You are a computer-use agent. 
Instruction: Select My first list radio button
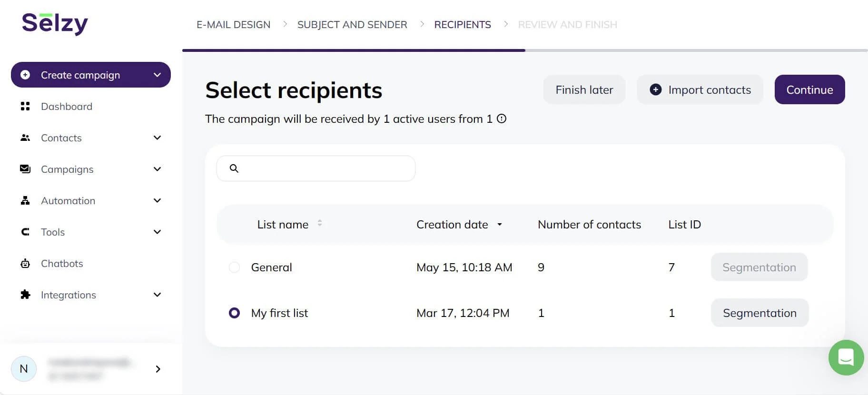234,313
